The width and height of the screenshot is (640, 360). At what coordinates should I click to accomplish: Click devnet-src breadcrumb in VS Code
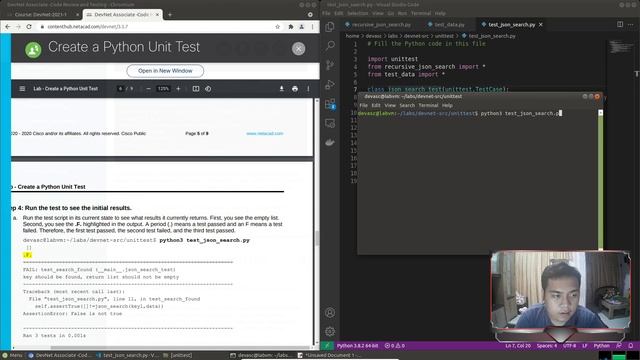coord(416,36)
